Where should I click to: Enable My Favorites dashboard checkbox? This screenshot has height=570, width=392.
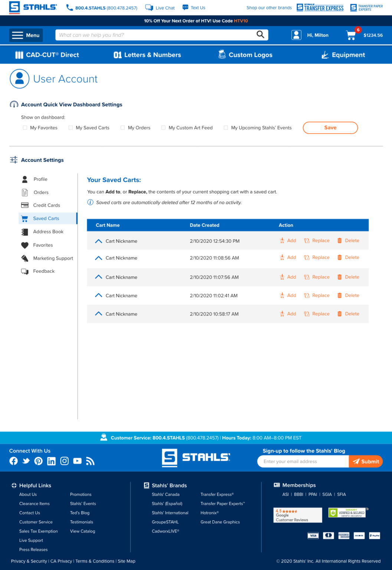tap(25, 128)
